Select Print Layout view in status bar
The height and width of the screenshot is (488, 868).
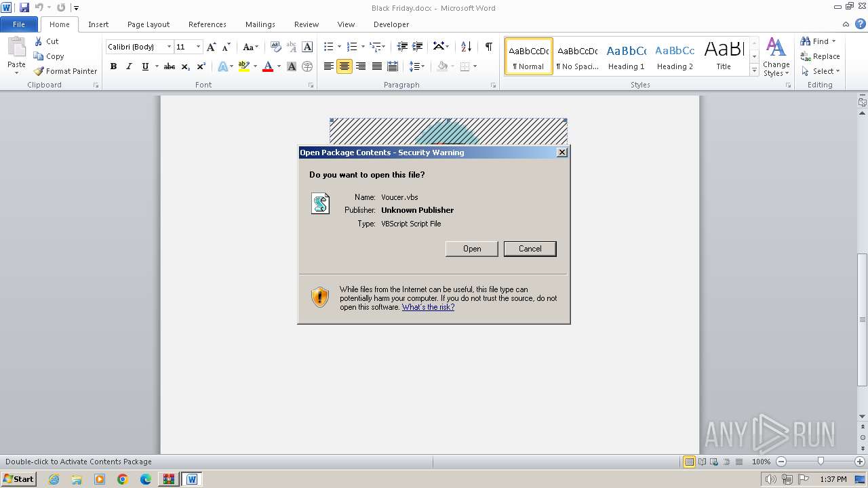pyautogui.click(x=689, y=462)
